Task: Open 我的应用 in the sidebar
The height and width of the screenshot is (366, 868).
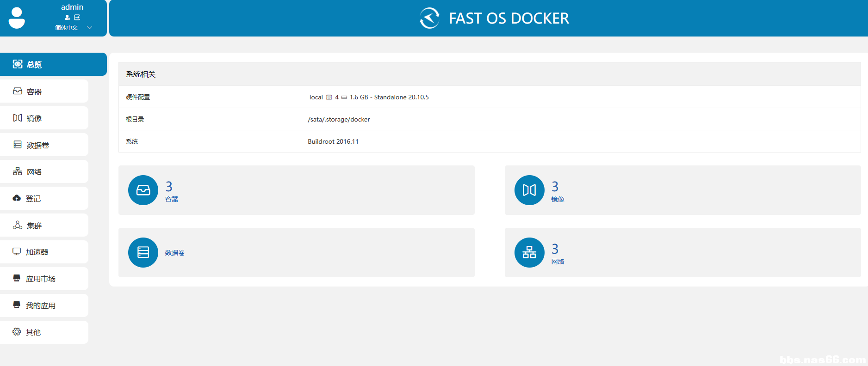Action: pos(44,305)
